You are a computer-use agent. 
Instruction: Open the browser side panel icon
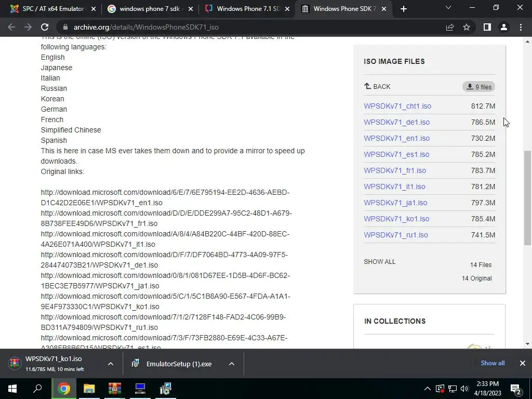(x=487, y=27)
